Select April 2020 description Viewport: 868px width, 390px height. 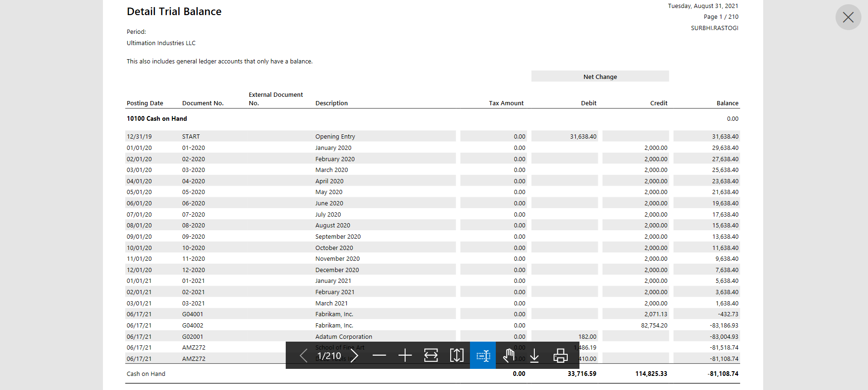pyautogui.click(x=329, y=181)
